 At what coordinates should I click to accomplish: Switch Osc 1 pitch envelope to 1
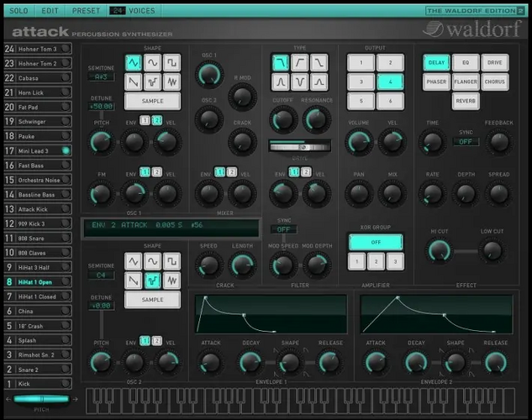(x=145, y=121)
